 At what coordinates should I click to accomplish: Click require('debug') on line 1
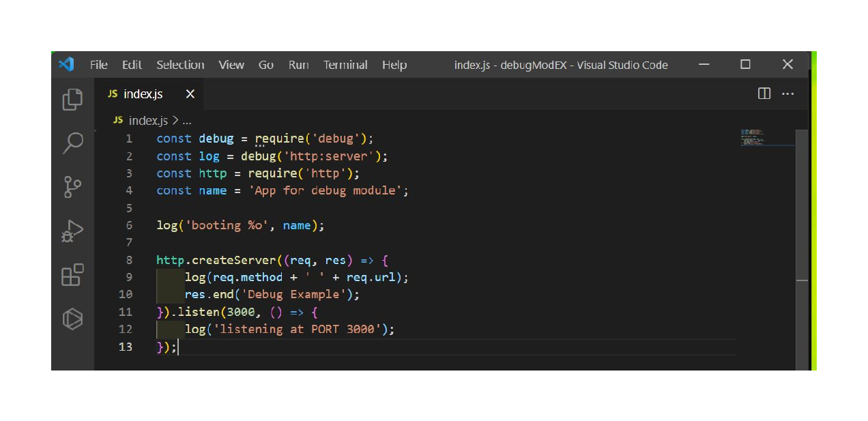point(311,139)
